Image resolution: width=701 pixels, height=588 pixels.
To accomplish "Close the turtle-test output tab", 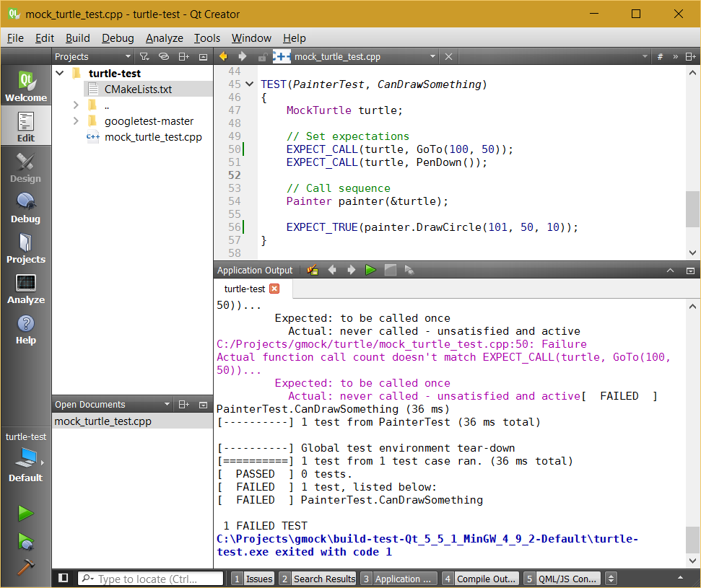I will 274,289.
